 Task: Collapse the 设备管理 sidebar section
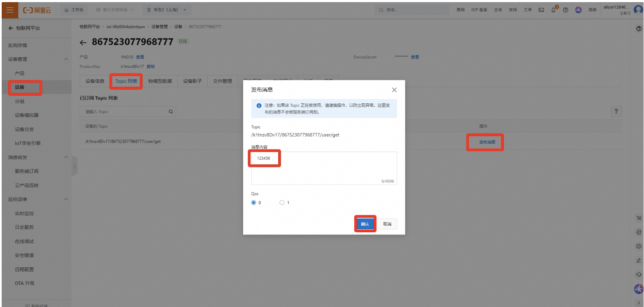click(x=66, y=59)
